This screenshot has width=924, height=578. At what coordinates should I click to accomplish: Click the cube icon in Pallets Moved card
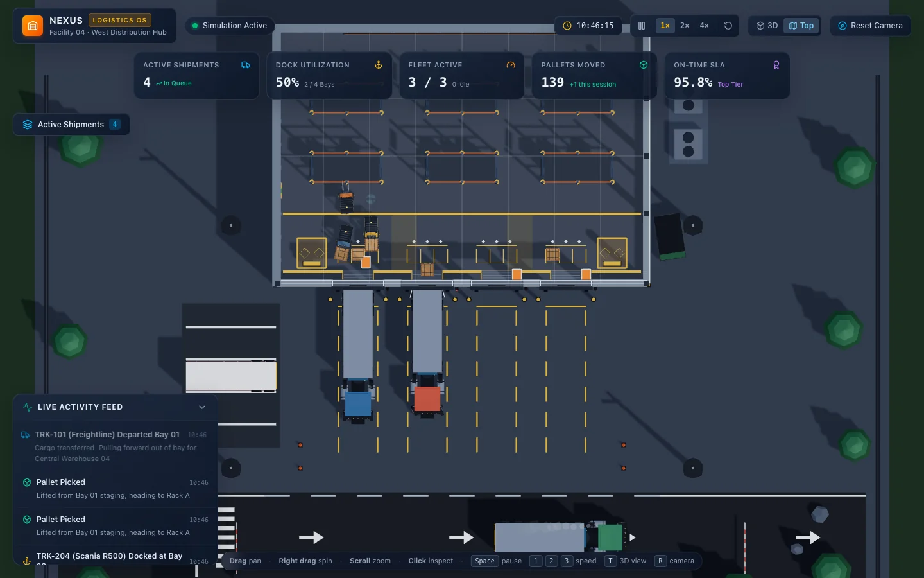tap(644, 65)
